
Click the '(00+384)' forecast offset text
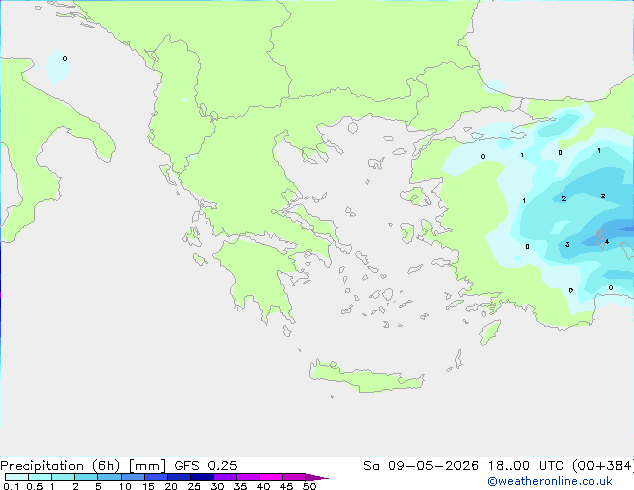(603, 466)
